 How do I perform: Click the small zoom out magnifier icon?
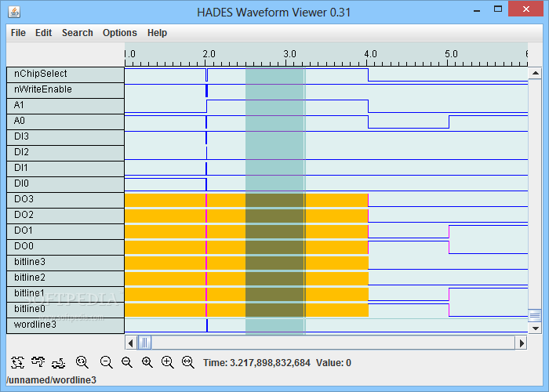[x=127, y=362]
